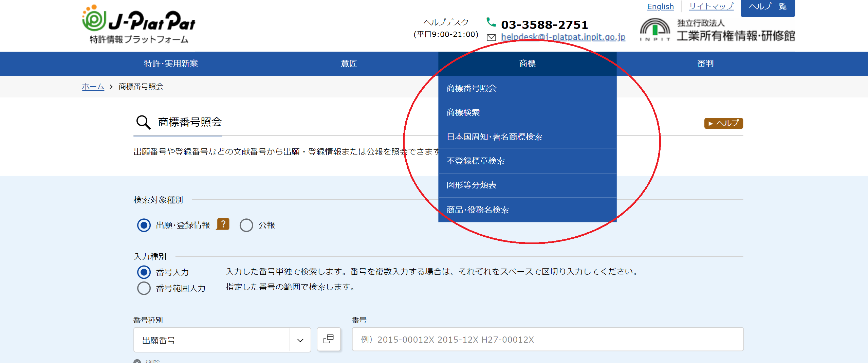Click the helpdesk phone icon
This screenshot has height=363, width=868.
pyautogui.click(x=491, y=22)
